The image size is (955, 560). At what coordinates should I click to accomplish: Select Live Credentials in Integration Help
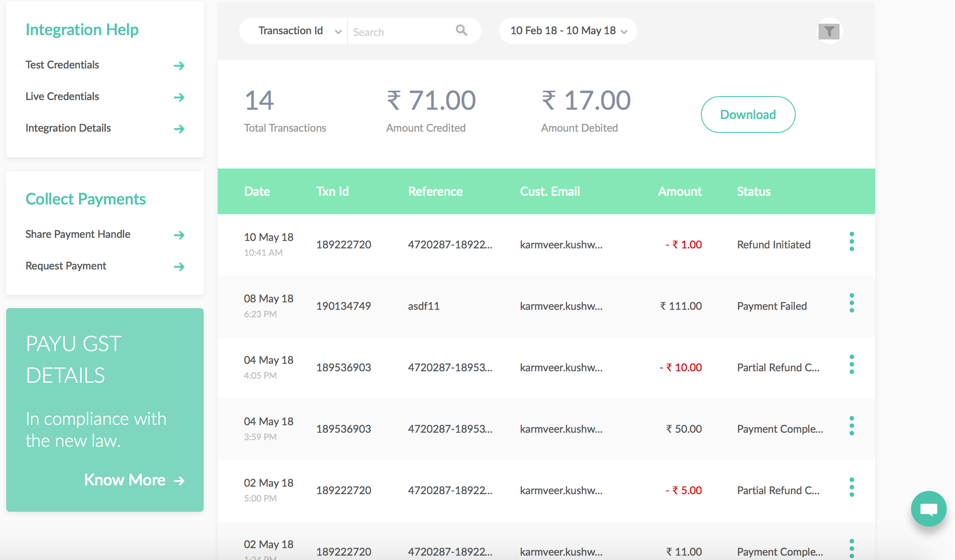62,96
